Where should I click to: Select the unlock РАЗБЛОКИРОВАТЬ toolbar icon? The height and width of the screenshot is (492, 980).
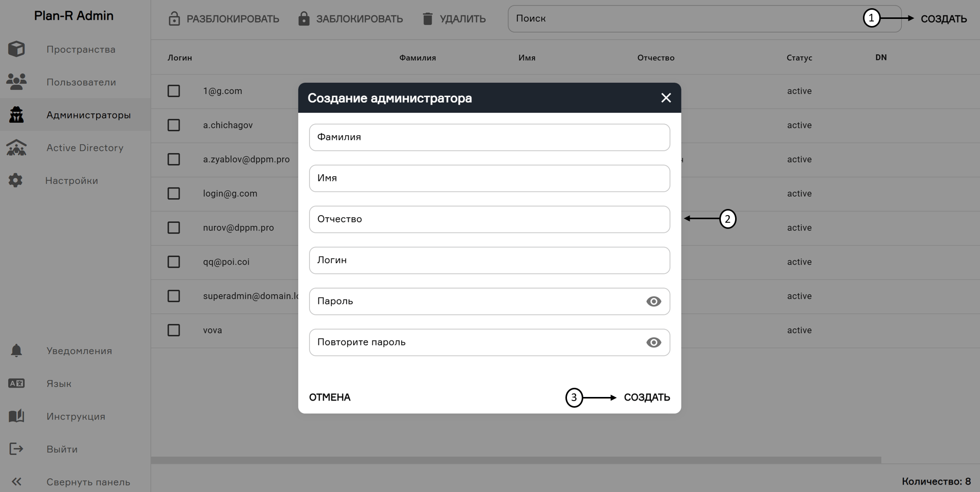pos(174,18)
